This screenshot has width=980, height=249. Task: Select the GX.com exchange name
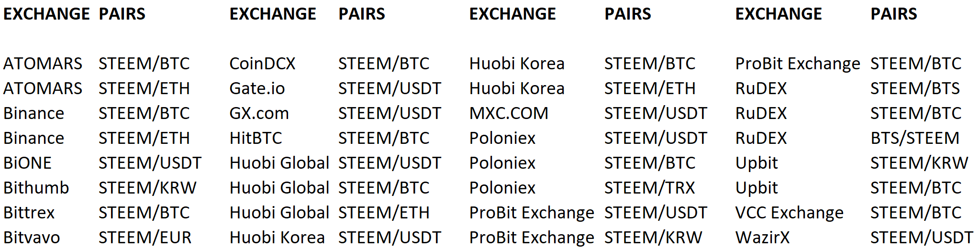259,113
